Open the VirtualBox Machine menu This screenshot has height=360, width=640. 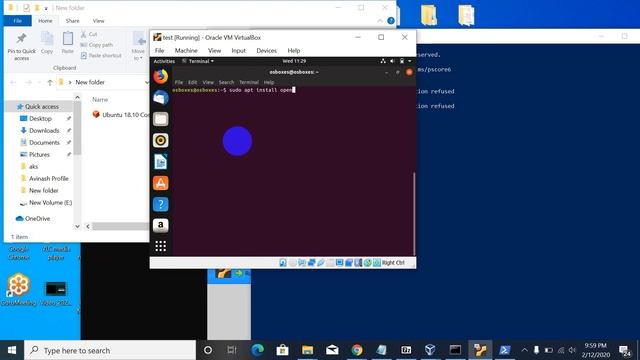pyautogui.click(x=186, y=51)
